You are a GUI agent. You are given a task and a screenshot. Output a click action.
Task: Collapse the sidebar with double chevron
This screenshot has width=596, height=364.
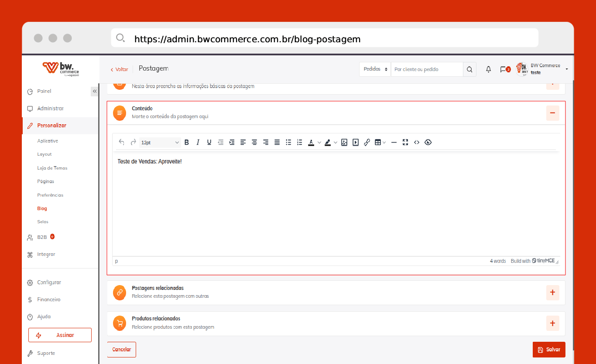(x=95, y=91)
